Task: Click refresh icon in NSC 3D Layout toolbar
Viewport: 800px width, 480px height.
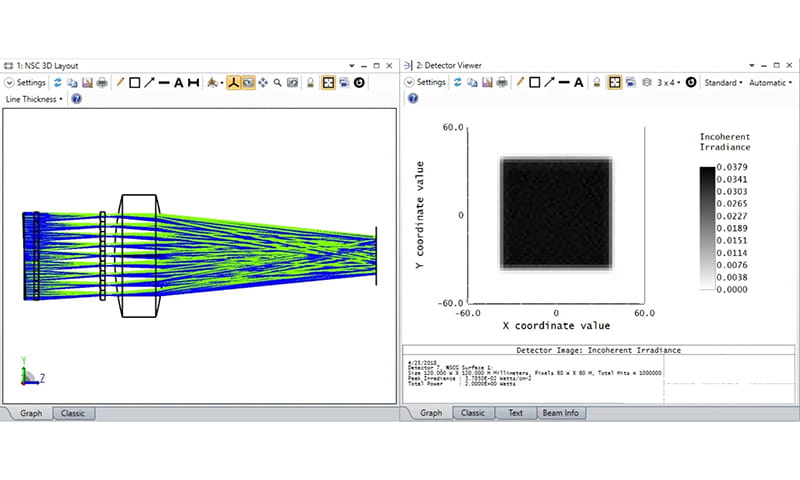Action: [57, 83]
